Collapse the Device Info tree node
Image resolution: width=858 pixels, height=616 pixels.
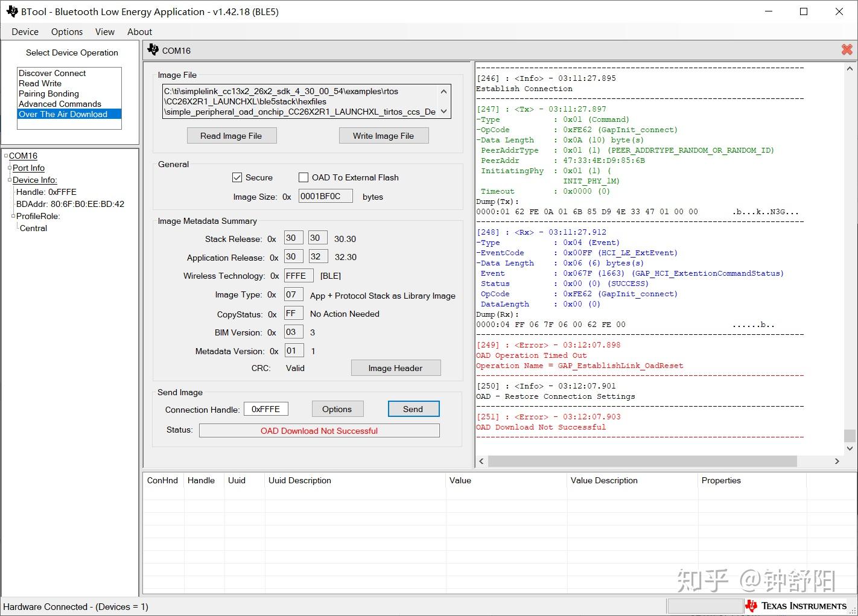click(10, 180)
